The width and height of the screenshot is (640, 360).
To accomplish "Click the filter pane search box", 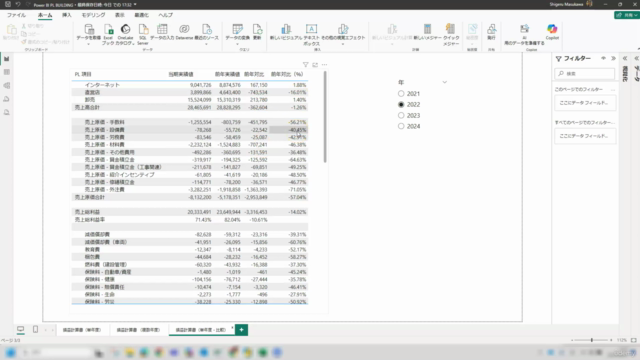I will coord(584,73).
